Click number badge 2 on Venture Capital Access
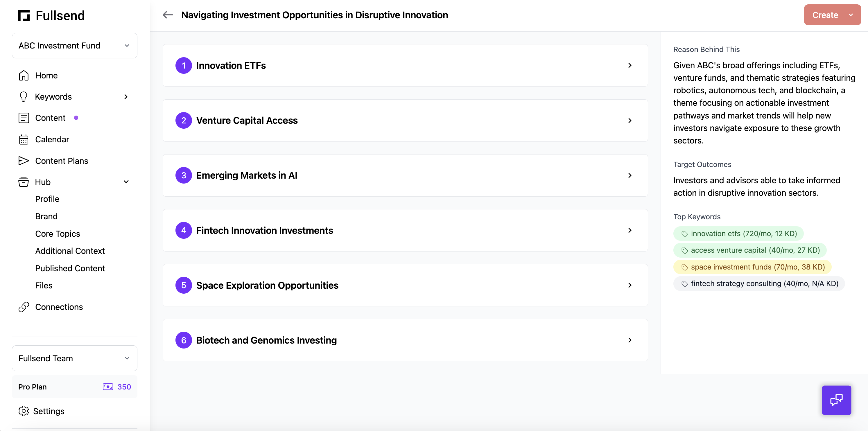 [x=184, y=120]
